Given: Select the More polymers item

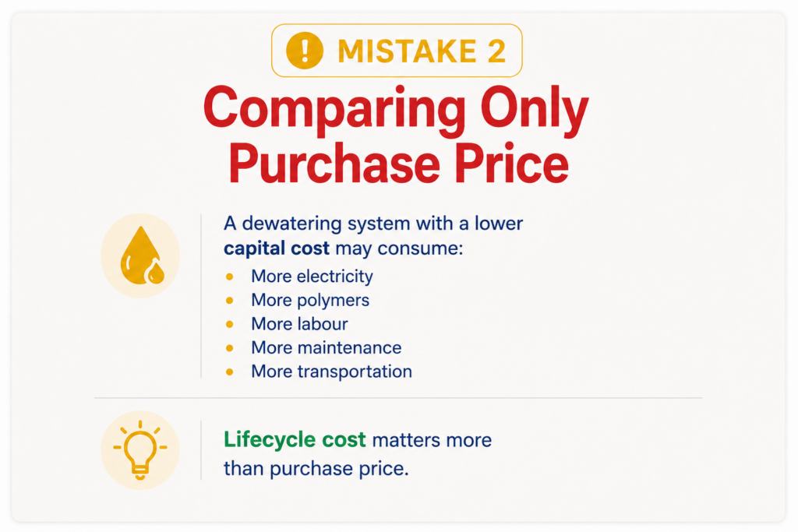Looking at the screenshot, I should [x=310, y=300].
